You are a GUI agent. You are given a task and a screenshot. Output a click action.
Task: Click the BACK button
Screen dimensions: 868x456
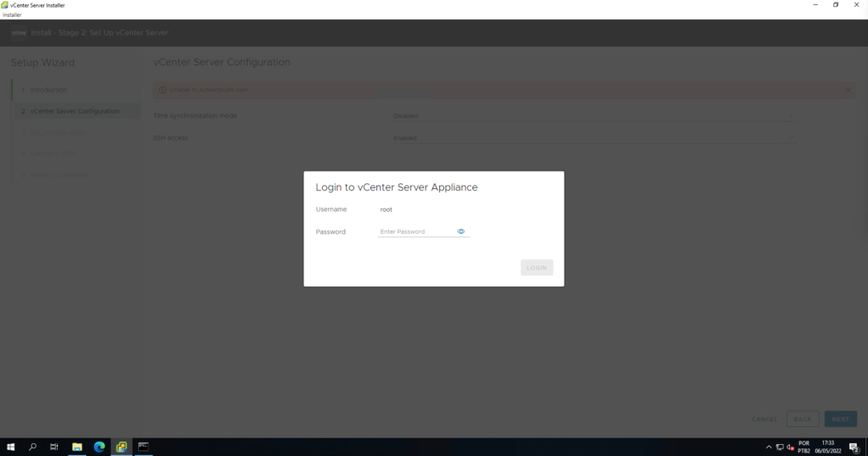coord(803,419)
